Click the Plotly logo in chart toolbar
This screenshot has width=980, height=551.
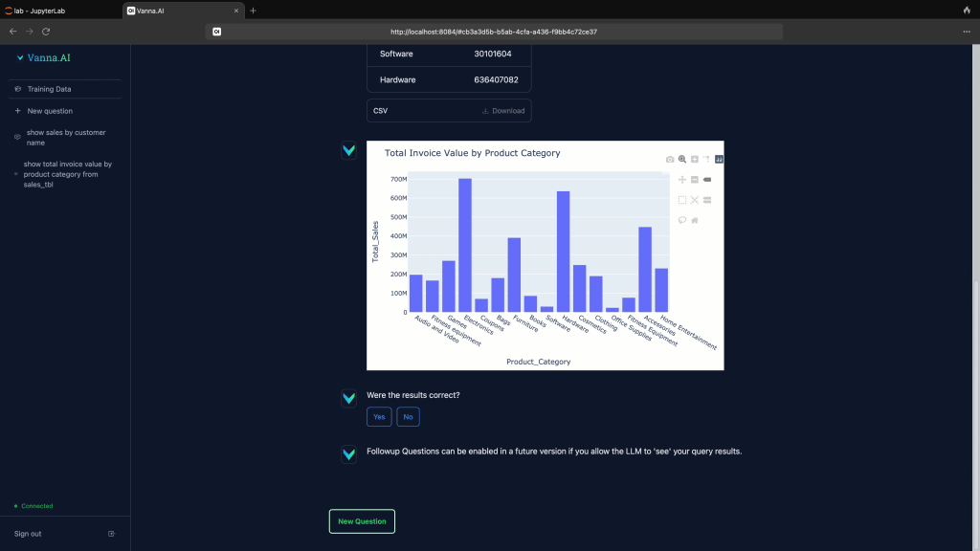click(720, 159)
